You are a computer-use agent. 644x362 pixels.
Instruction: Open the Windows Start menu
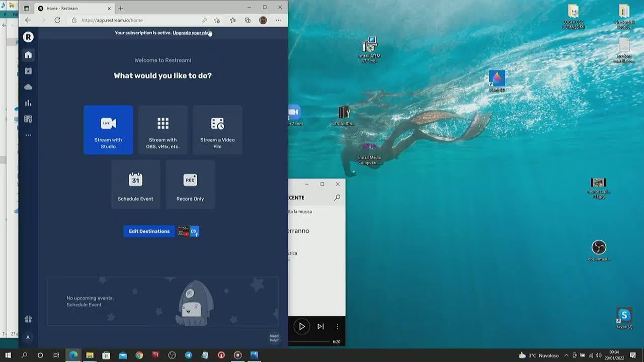(8, 355)
